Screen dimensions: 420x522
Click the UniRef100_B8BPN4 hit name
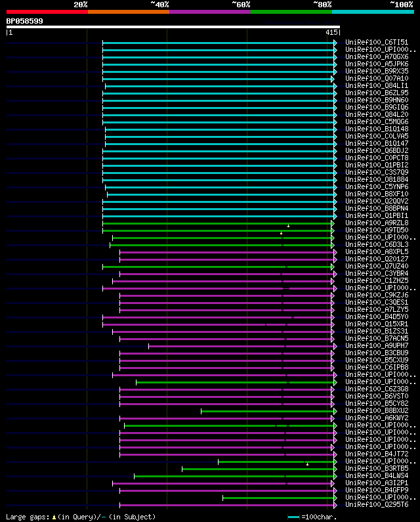click(377, 208)
